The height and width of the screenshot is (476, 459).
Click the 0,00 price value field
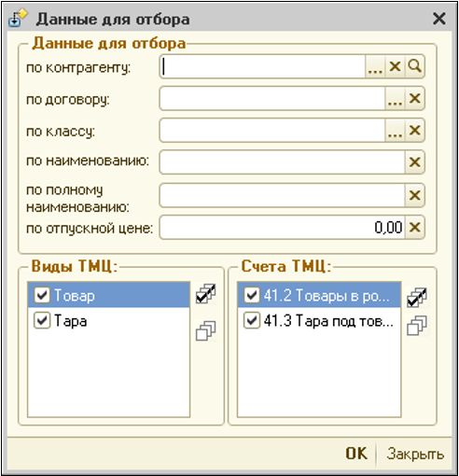point(283,228)
